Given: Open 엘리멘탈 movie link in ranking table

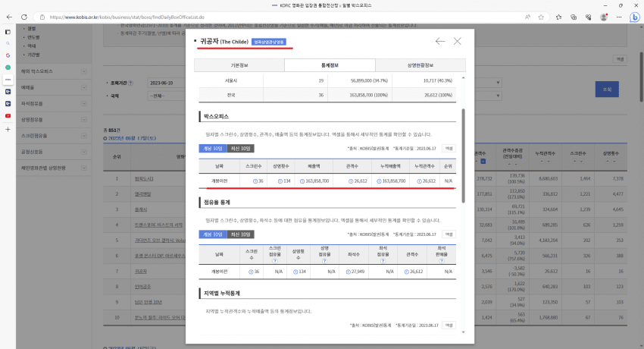Looking at the screenshot, I should [x=142, y=194].
